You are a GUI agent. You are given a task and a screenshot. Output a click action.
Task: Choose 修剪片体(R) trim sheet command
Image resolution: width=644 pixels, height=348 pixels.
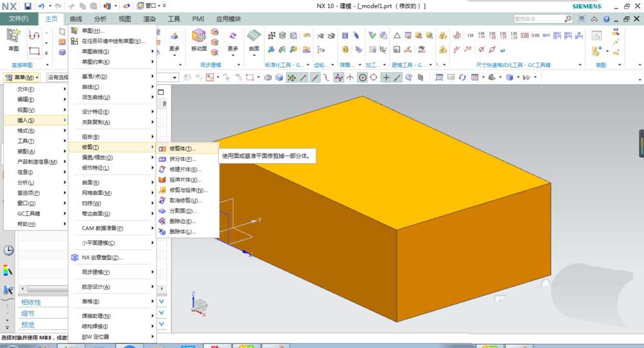point(187,169)
